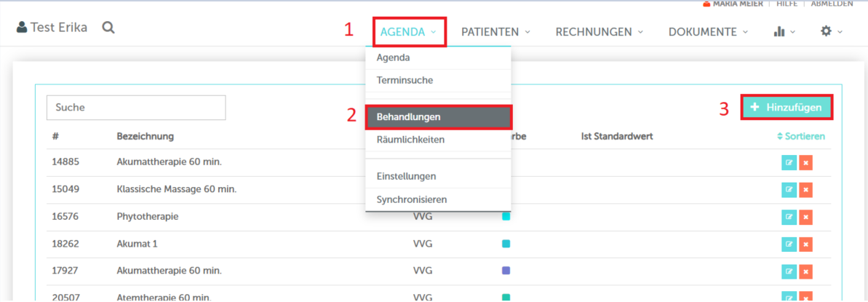
Task: Expand the RECHNUNGEN dropdown
Action: point(600,32)
